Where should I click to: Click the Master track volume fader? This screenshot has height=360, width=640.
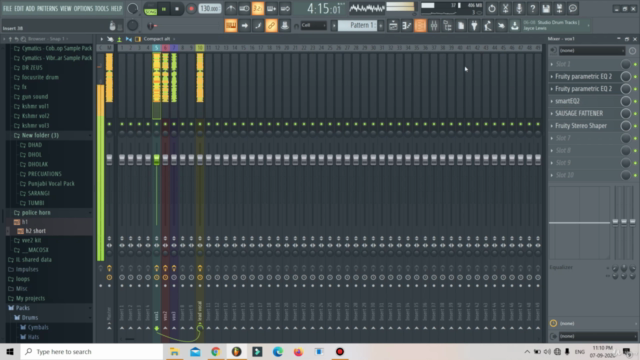109,159
